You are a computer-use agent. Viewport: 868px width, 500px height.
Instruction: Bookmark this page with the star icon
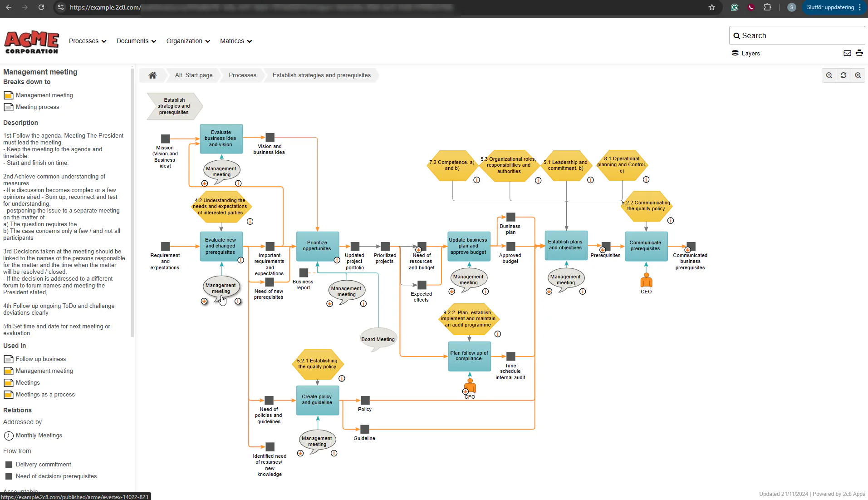point(712,7)
